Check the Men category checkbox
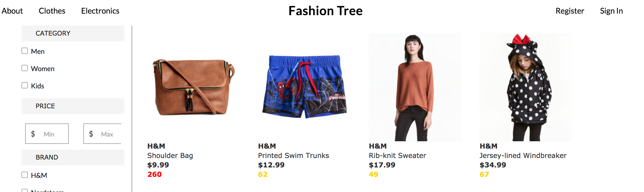Image resolution: width=644 pixels, height=192 pixels. click(25, 51)
